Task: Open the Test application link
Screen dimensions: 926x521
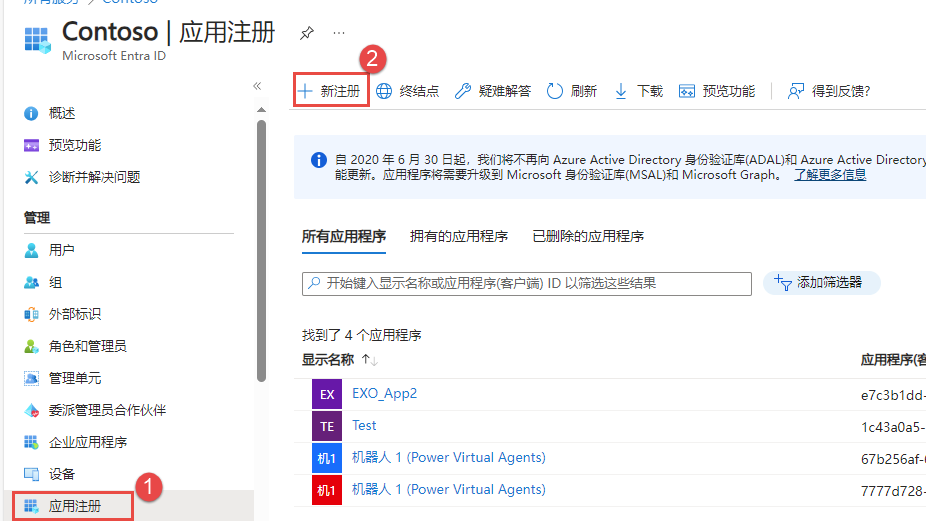Action: [364, 425]
